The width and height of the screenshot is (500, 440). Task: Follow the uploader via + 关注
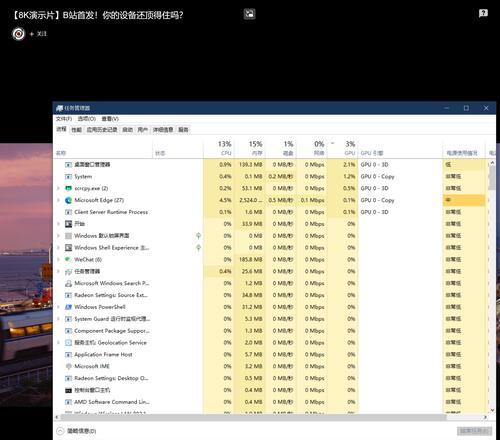[38, 34]
